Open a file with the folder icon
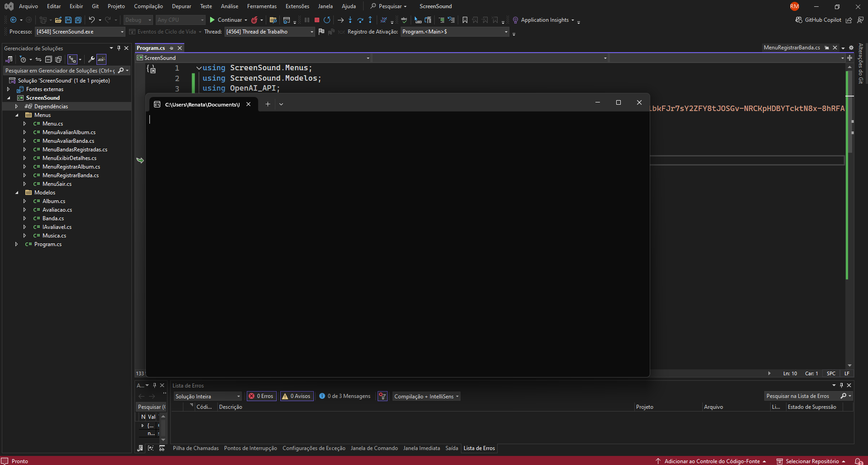868x465 pixels. 58,20
